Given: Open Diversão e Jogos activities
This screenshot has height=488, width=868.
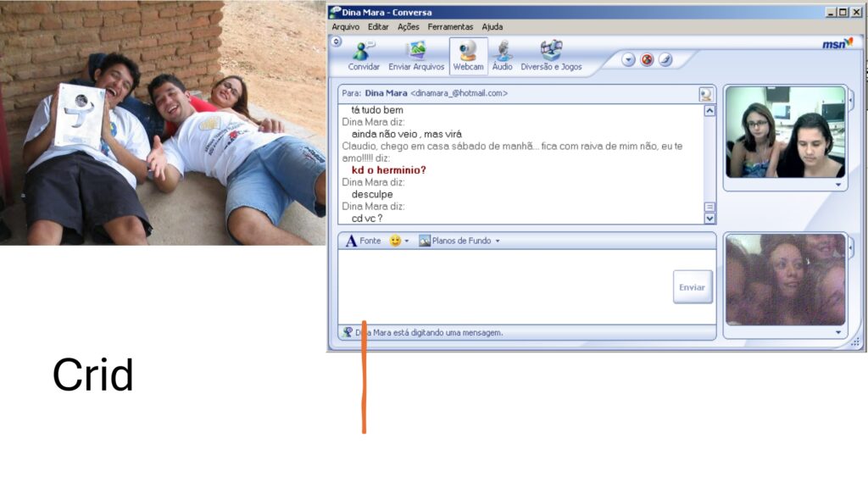Looking at the screenshot, I should pyautogui.click(x=551, y=52).
